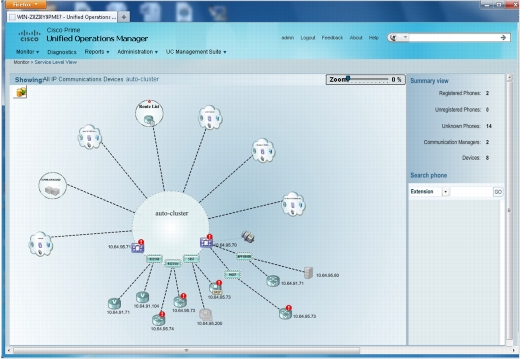Click the top search input field
The width and height of the screenshot is (521, 361).
point(454,38)
